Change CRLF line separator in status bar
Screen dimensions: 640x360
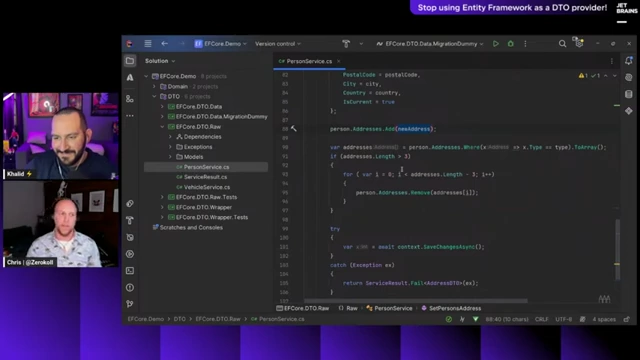pyautogui.click(x=542, y=319)
